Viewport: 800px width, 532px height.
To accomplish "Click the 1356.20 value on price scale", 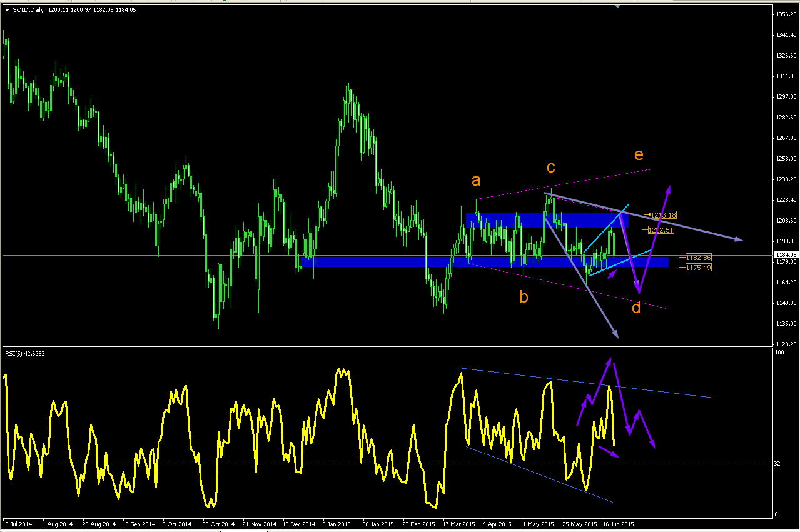I will 786,14.
